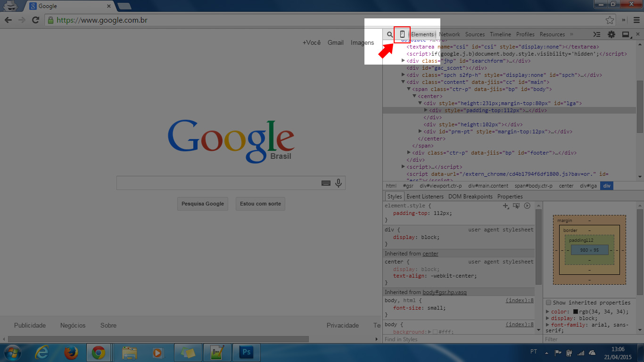Open the Event Listeners tab
This screenshot has width=644, height=362.
[x=425, y=197]
